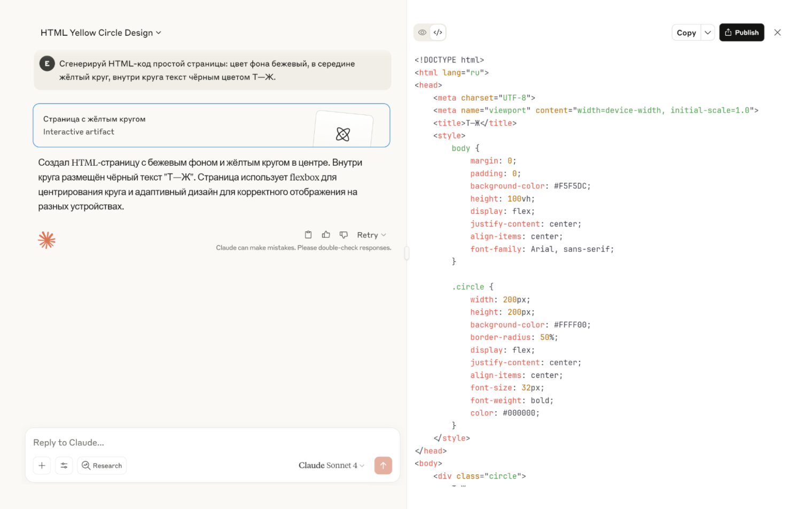Enable the Research mode
Image resolution: width=812 pixels, height=509 pixels.
pyautogui.click(x=101, y=466)
